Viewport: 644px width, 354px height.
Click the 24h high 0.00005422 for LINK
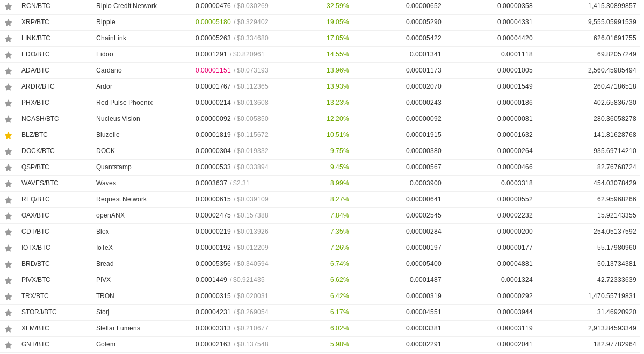423,38
